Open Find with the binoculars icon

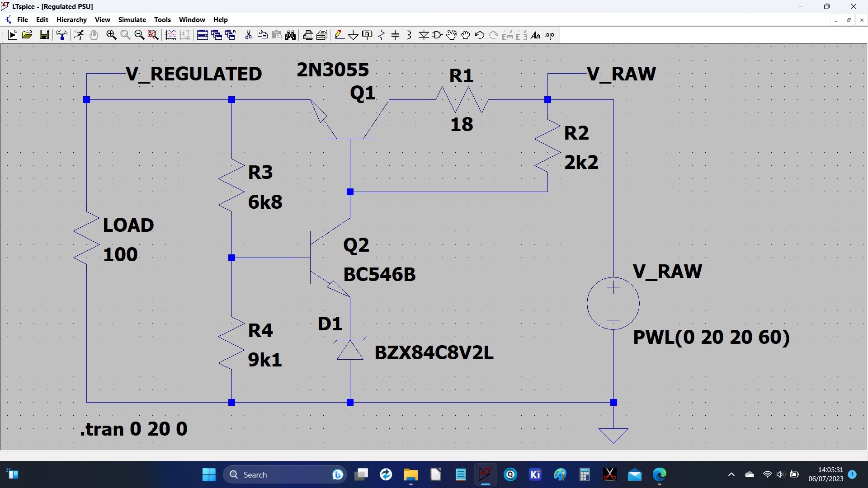coord(291,35)
